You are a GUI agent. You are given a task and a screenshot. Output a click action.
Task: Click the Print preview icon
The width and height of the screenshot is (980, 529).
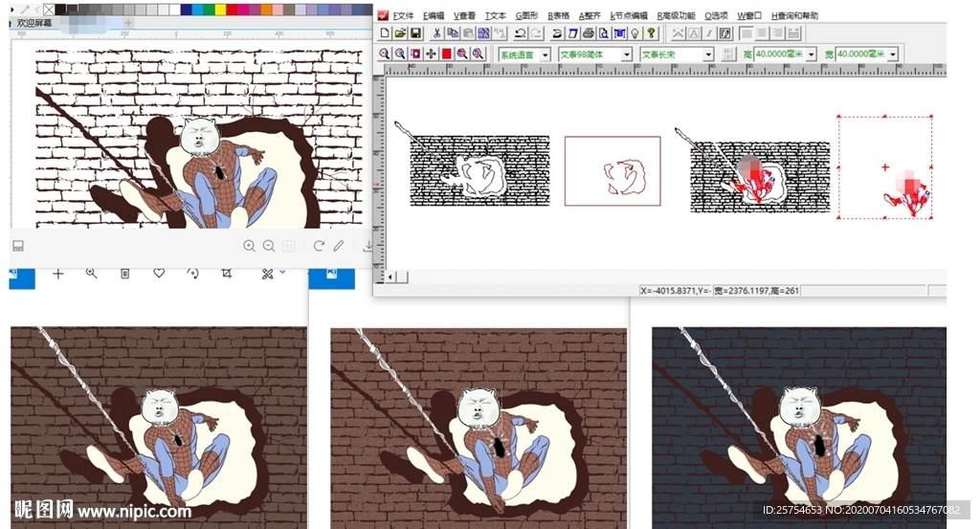tap(604, 33)
